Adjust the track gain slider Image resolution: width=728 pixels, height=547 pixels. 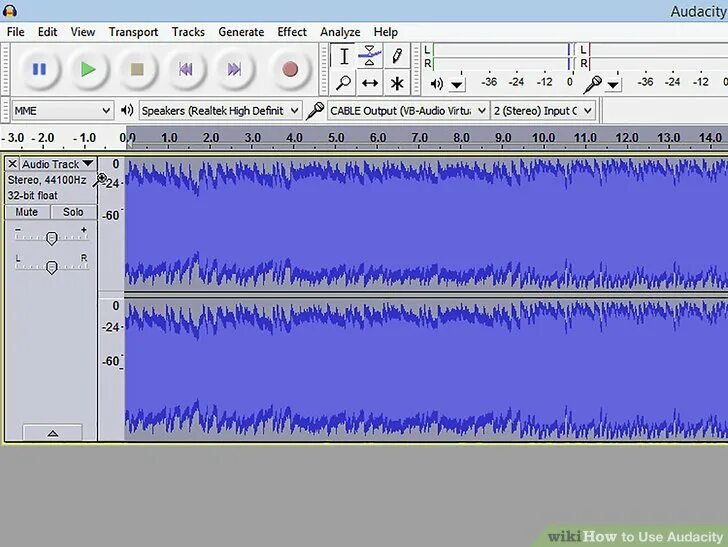pos(52,238)
